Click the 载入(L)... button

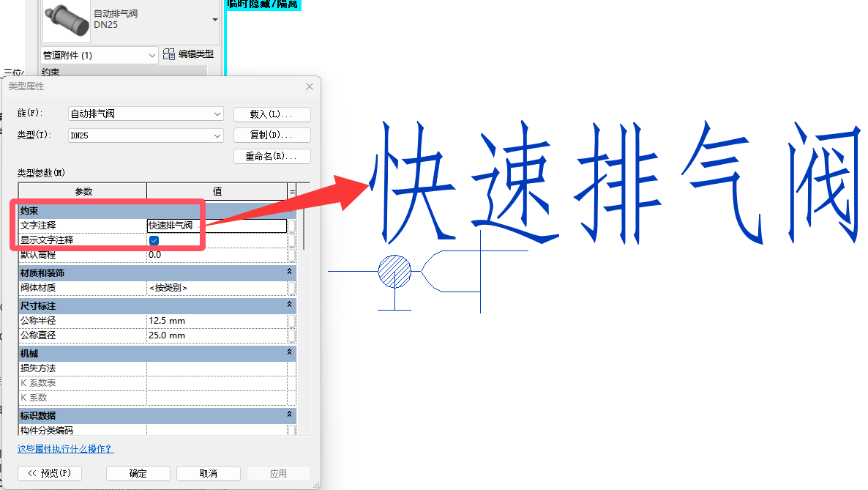click(x=272, y=114)
